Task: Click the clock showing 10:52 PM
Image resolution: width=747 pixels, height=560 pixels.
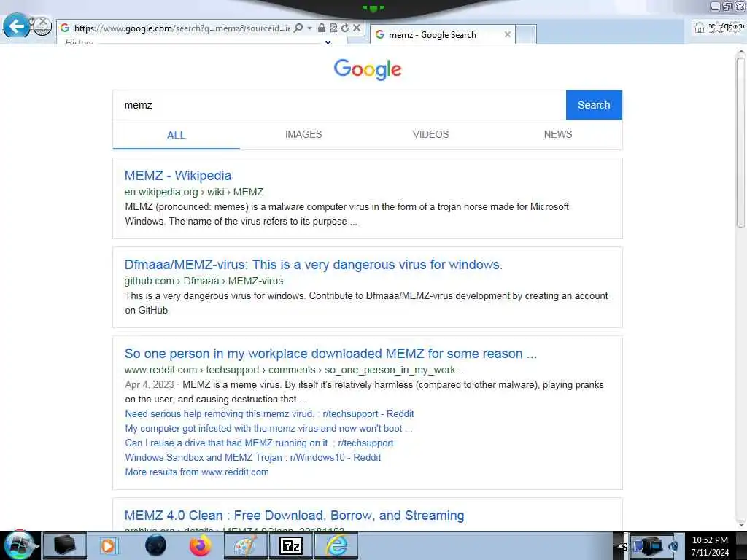Action: click(x=710, y=546)
